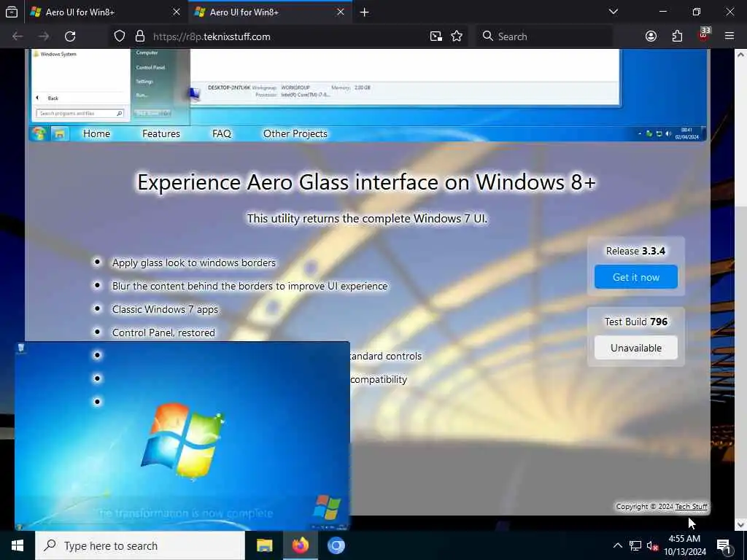747x560 pixels.
Task: Open the muted volume tray icon
Action: coord(652,545)
